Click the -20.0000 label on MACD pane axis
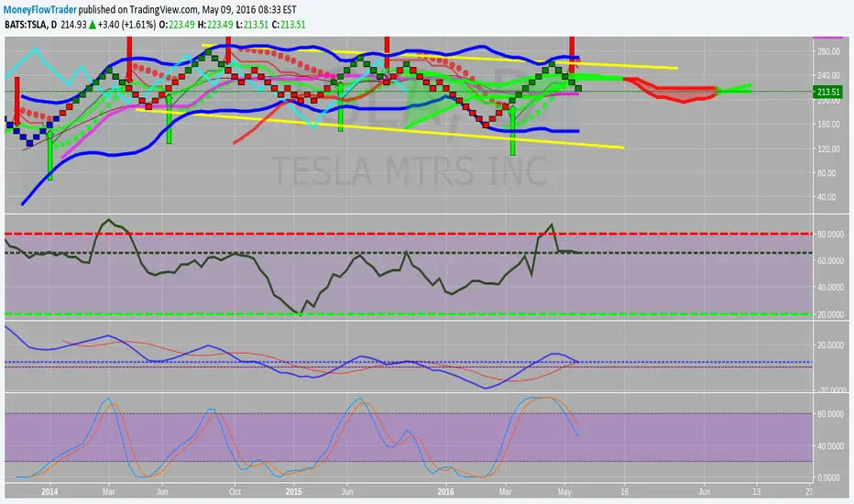Image resolution: width=854 pixels, height=504 pixels. coord(830,389)
